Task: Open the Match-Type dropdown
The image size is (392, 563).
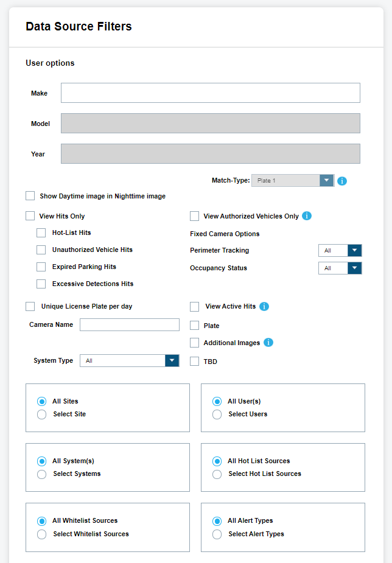Action: pyautogui.click(x=293, y=181)
